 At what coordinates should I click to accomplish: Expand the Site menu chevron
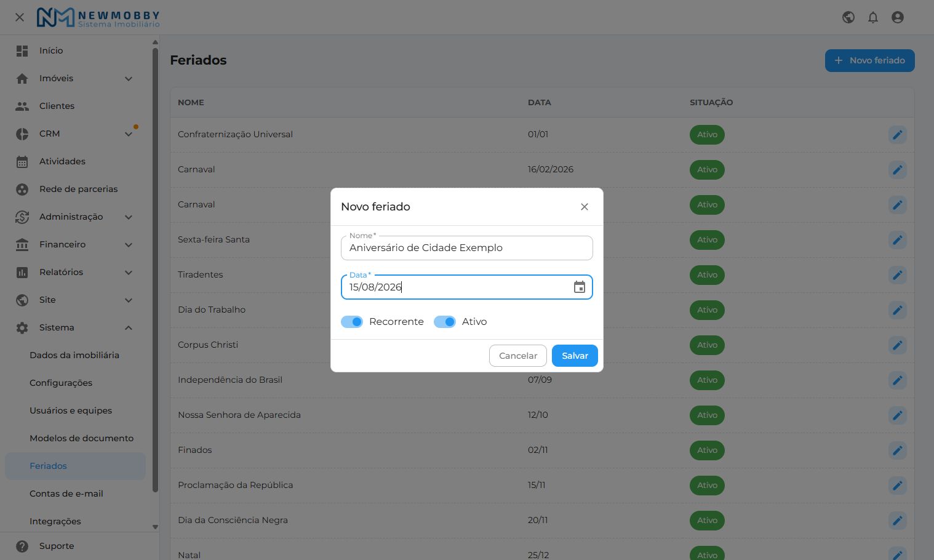129,300
